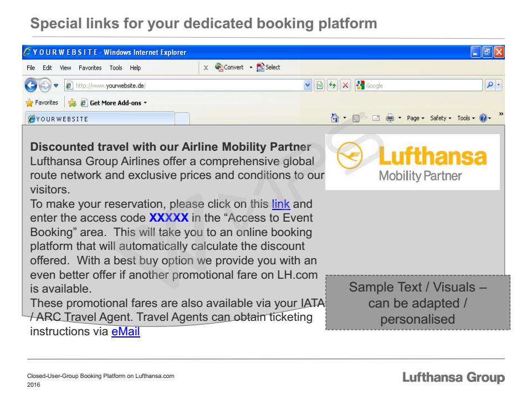
Task: Click the address bar showing yourwebsite.de
Action: coord(184,85)
